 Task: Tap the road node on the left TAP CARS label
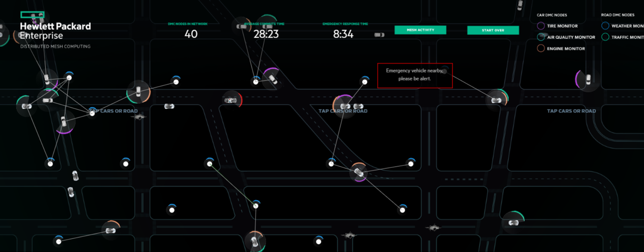click(x=92, y=113)
